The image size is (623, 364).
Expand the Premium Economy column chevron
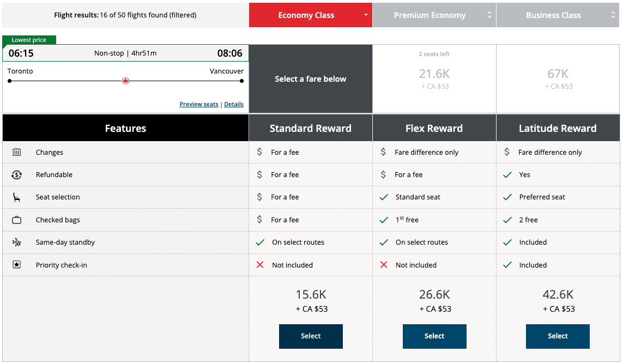pos(489,15)
